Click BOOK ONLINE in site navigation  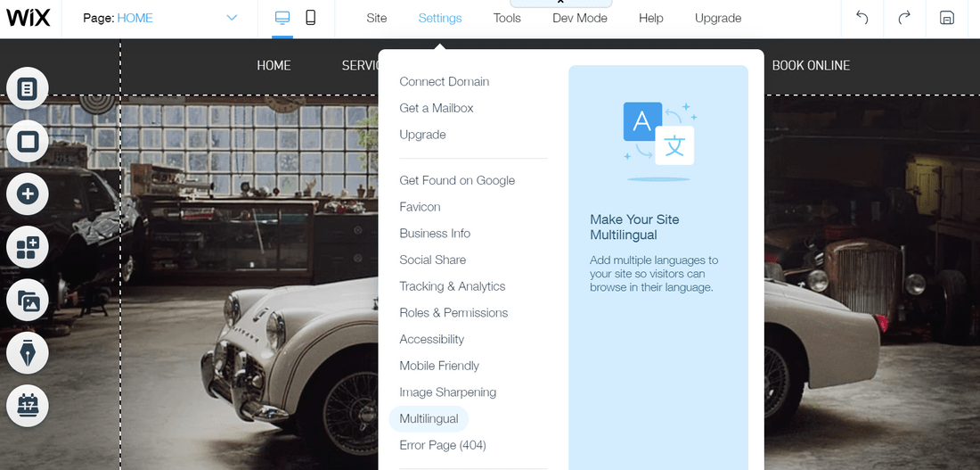tap(812, 65)
